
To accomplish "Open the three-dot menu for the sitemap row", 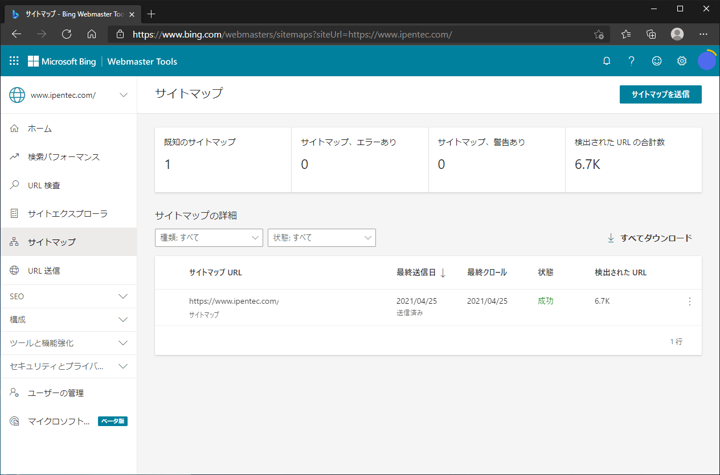I will point(690,301).
